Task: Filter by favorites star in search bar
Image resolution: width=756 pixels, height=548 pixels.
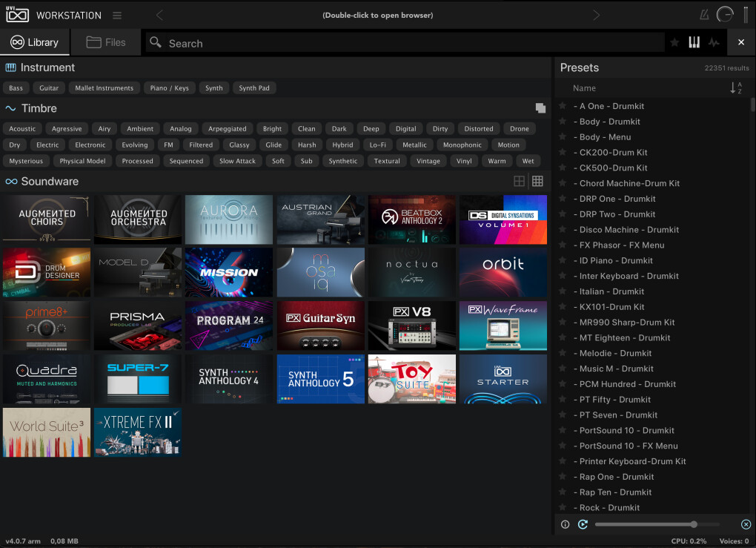Action: click(674, 42)
